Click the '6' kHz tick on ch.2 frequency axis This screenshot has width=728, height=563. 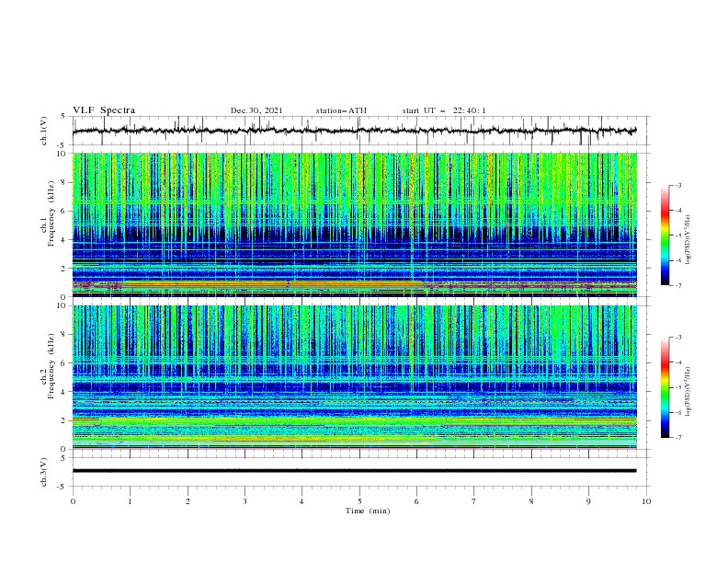coord(65,363)
